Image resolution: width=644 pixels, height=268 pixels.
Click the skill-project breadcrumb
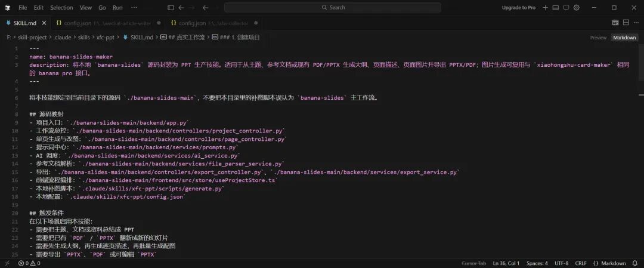pyautogui.click(x=32, y=38)
